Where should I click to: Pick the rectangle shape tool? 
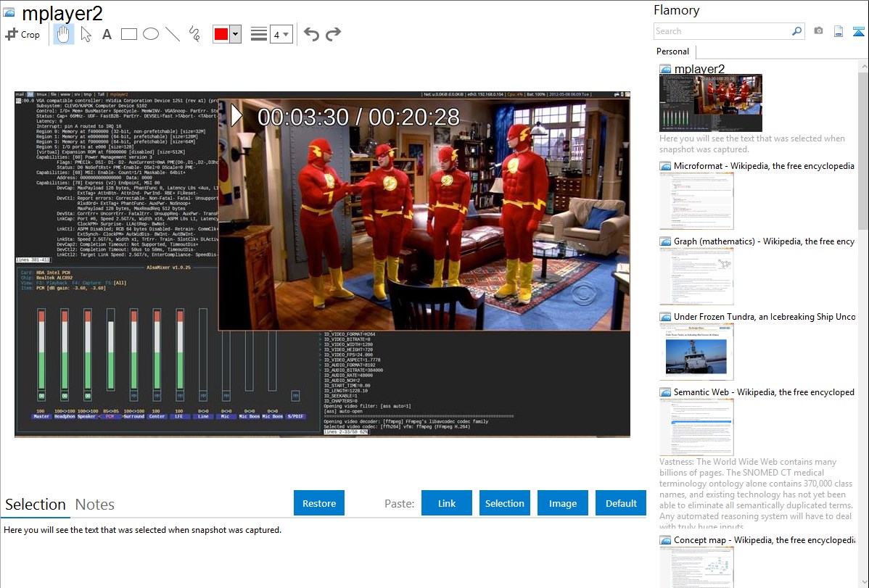pyautogui.click(x=129, y=34)
